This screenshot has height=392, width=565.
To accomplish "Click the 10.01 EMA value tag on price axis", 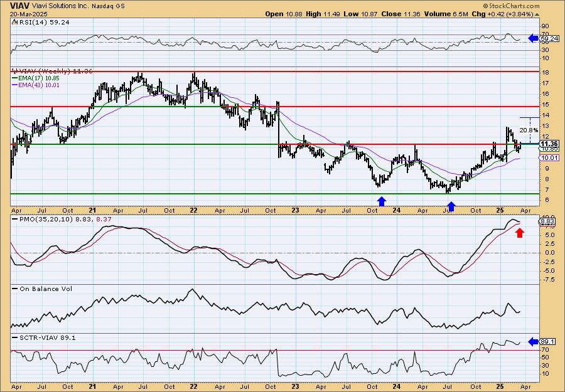I will pyautogui.click(x=549, y=157).
